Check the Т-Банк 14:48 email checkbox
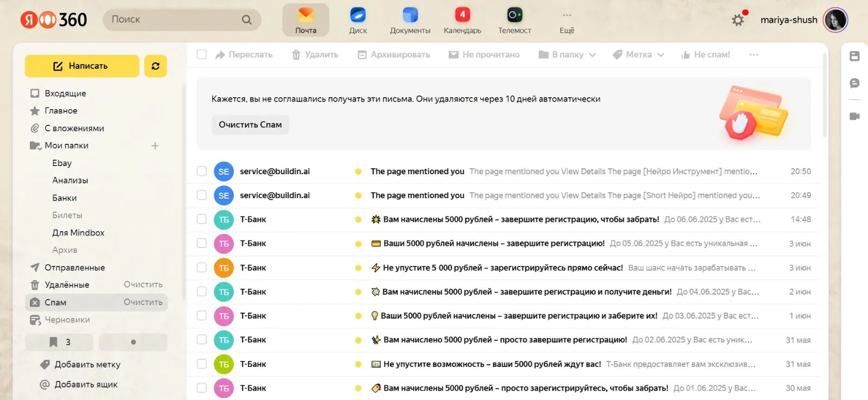 point(202,219)
